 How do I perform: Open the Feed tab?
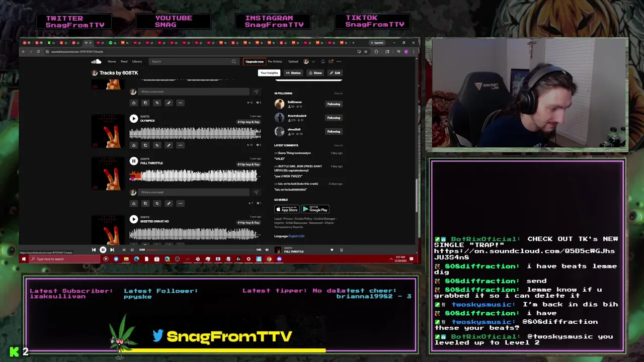[124, 61]
